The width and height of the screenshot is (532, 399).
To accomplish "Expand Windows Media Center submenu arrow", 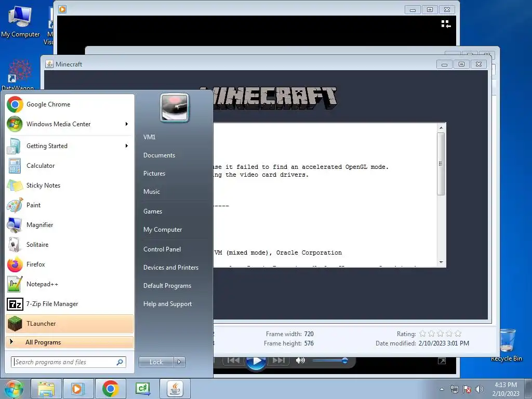I will (127, 124).
